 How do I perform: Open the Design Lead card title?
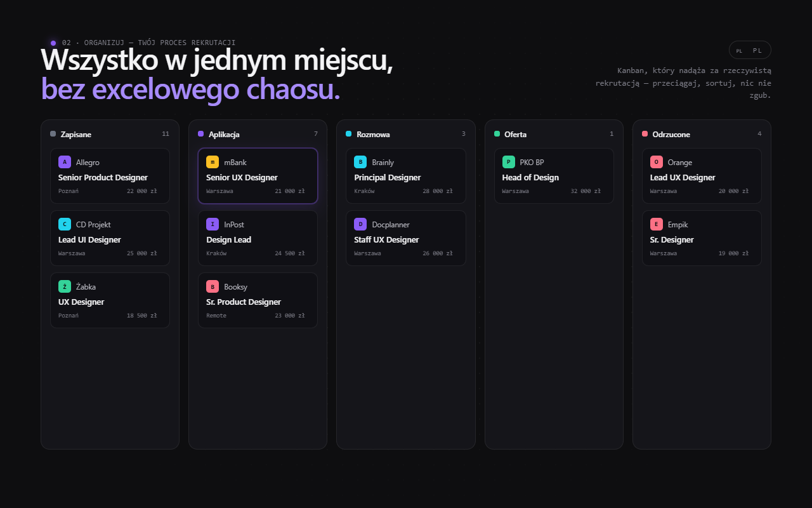(x=228, y=240)
